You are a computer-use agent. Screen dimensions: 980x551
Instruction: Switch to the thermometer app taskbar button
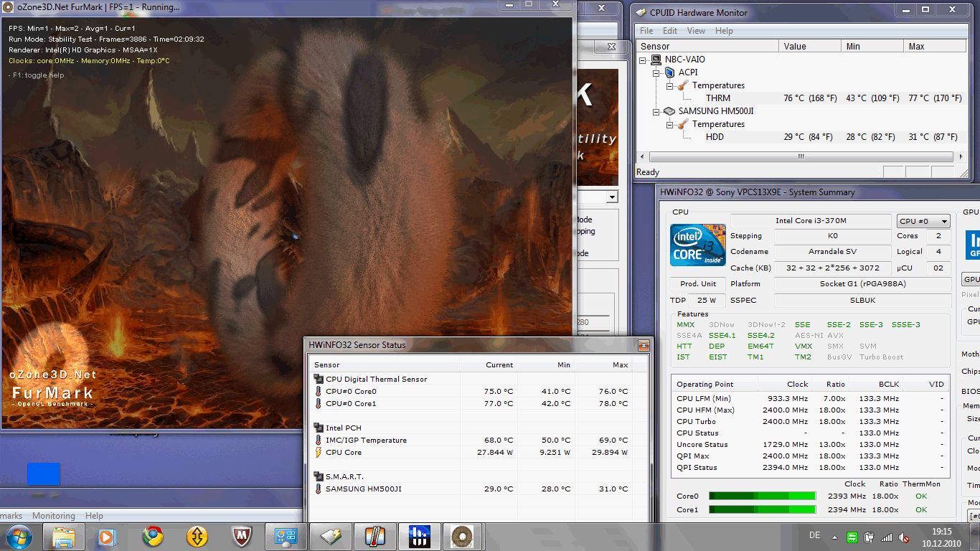(374, 537)
